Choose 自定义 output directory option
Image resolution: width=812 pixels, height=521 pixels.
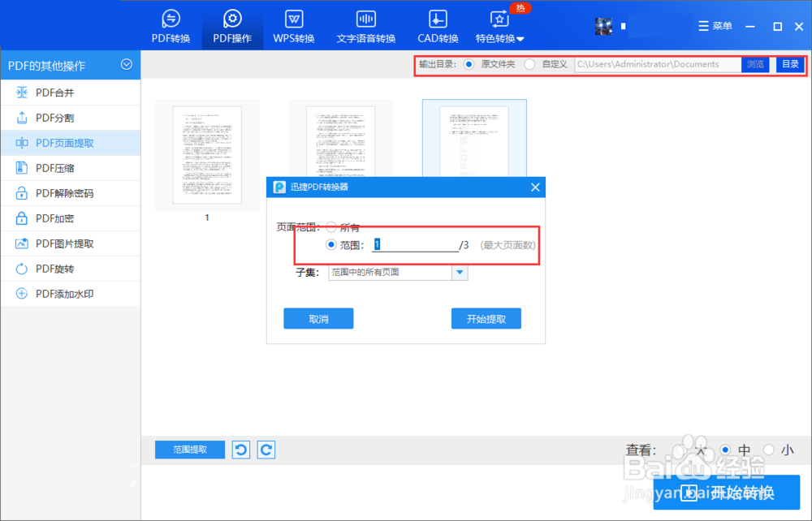[x=529, y=63]
